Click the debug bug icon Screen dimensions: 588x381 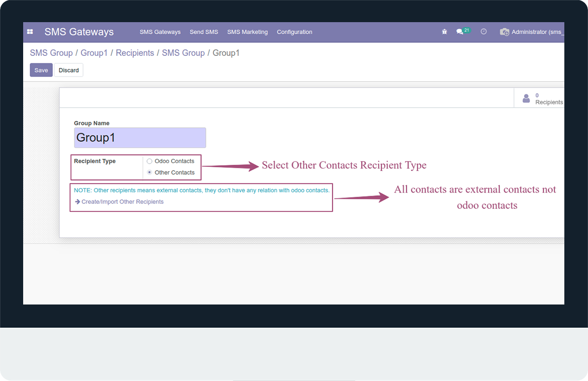pos(445,32)
